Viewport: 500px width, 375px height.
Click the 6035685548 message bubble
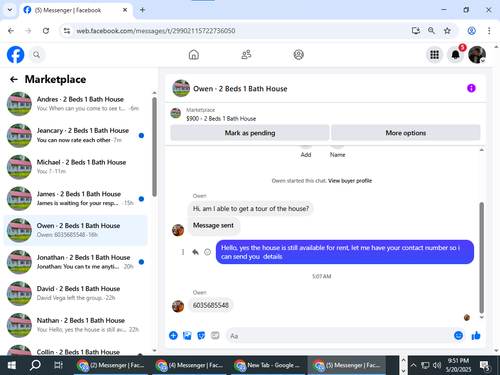[x=211, y=305]
